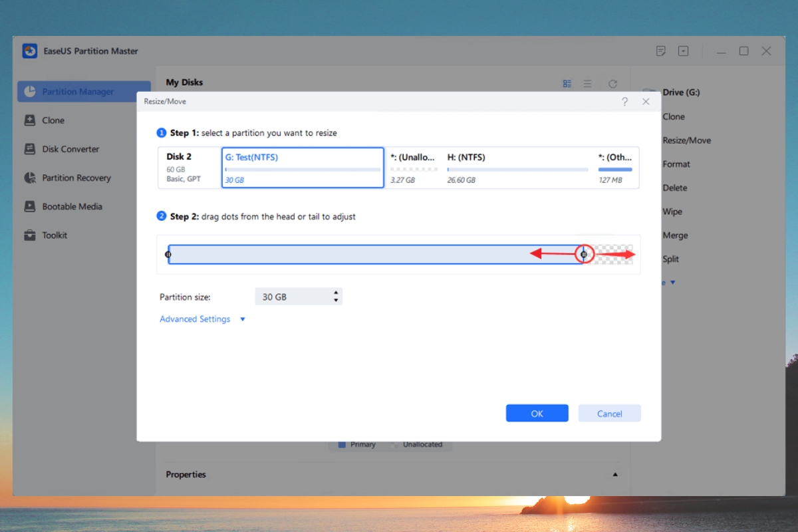Minimize the EaseUS Partition Master window
Screen dimensions: 798x532
coord(721,51)
